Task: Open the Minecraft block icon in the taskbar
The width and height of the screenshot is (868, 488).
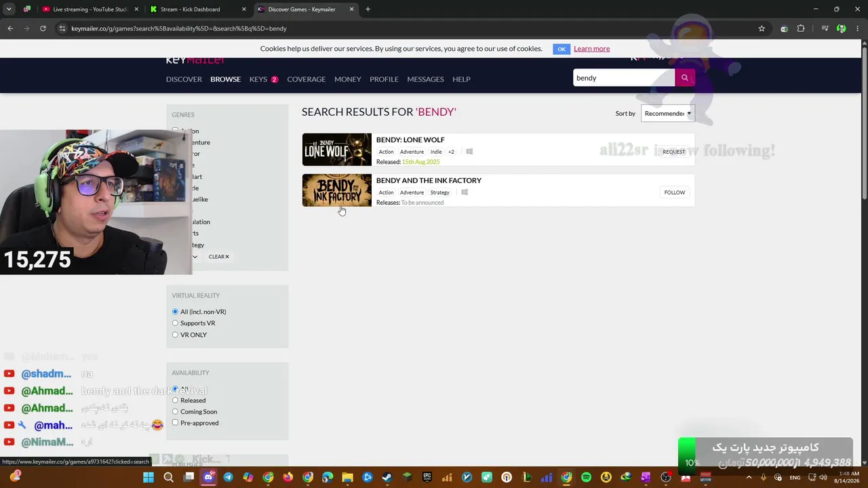Action: click(407, 477)
